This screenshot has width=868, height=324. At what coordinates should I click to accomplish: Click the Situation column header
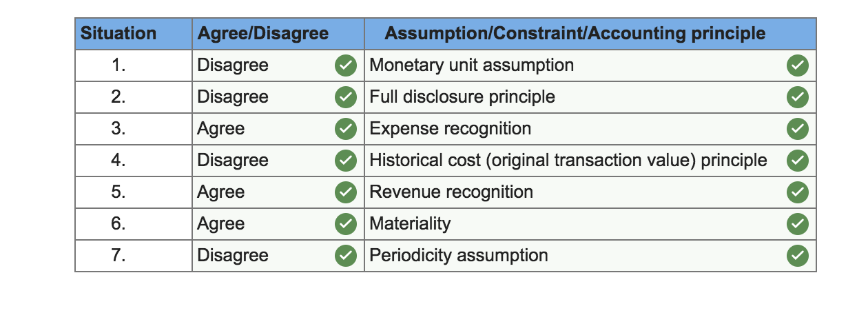pos(118,34)
